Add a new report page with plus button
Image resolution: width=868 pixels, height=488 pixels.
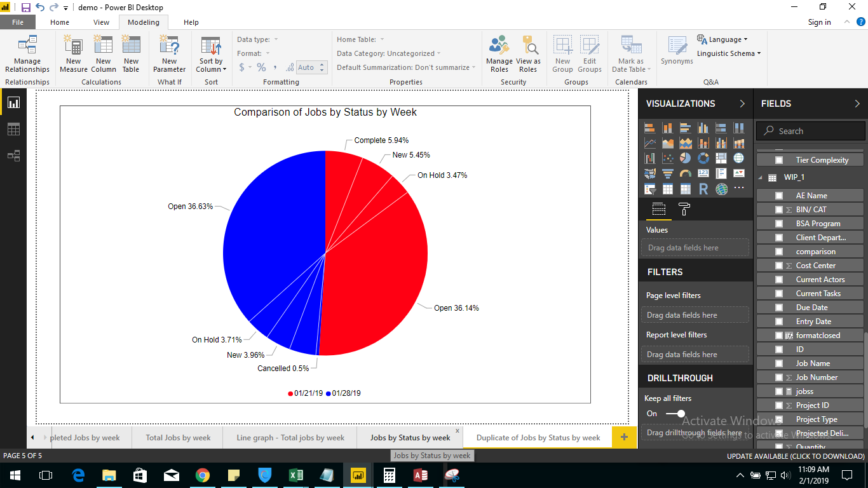[x=624, y=437]
